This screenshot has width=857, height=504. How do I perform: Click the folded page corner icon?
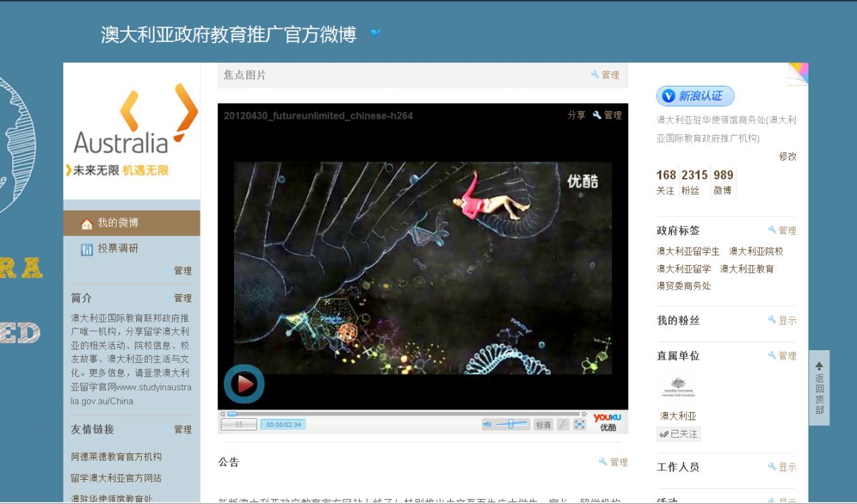pos(798,73)
